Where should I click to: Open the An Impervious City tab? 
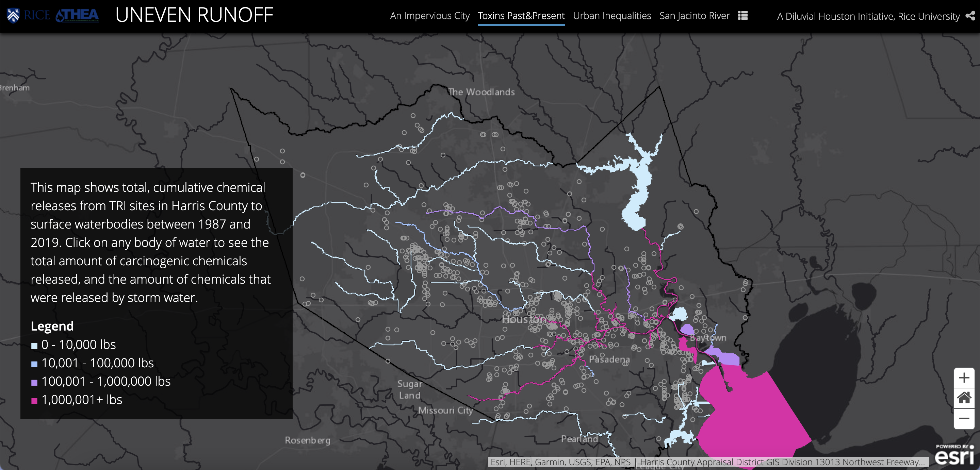[x=429, y=16]
